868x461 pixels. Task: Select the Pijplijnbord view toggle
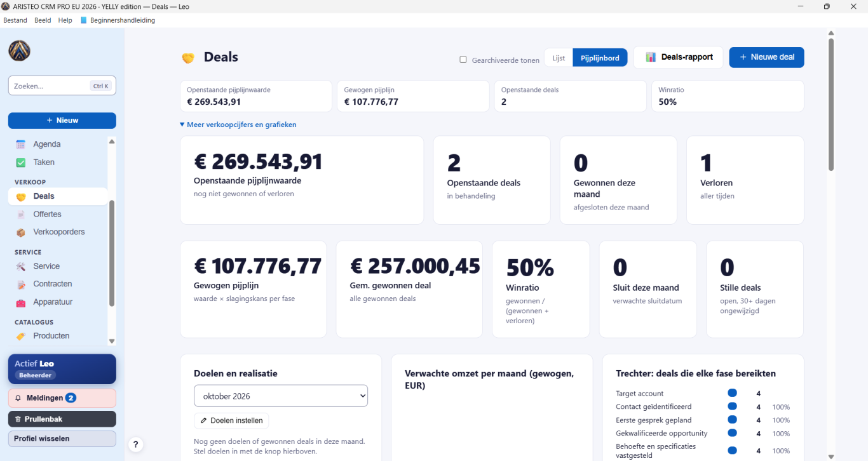click(600, 57)
